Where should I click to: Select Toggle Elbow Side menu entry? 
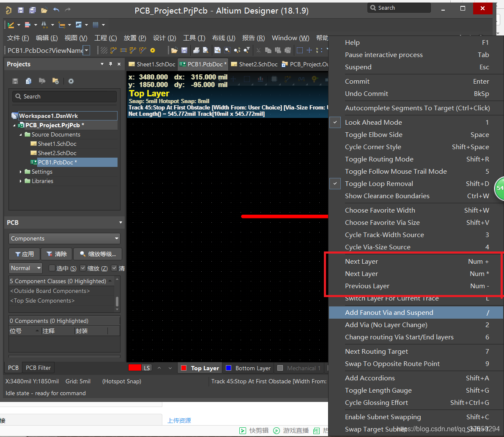point(416,135)
